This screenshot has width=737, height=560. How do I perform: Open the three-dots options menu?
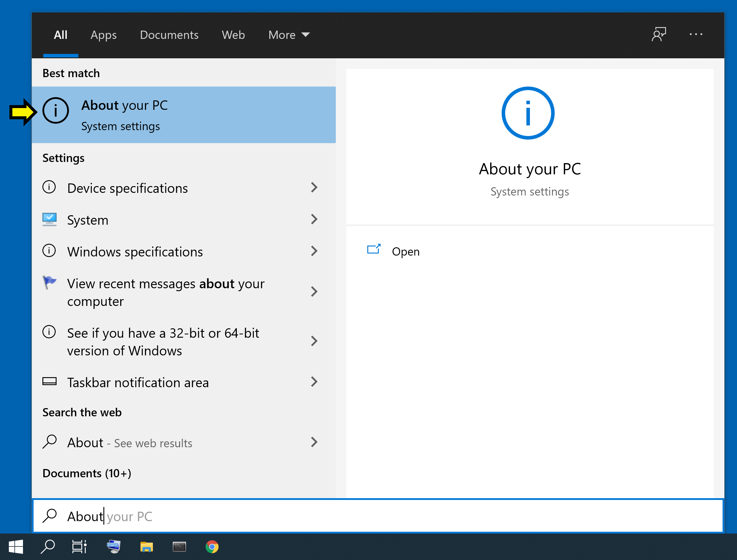click(x=696, y=34)
